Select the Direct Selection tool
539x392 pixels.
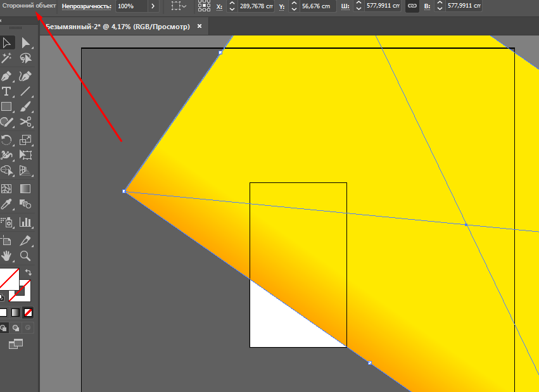25,43
